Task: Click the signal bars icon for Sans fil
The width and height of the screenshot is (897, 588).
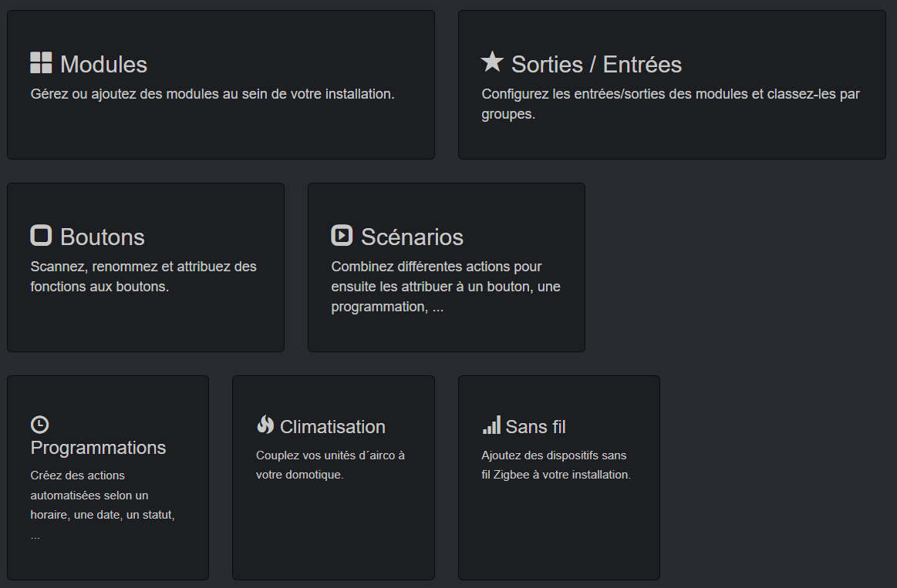Action: (491, 425)
